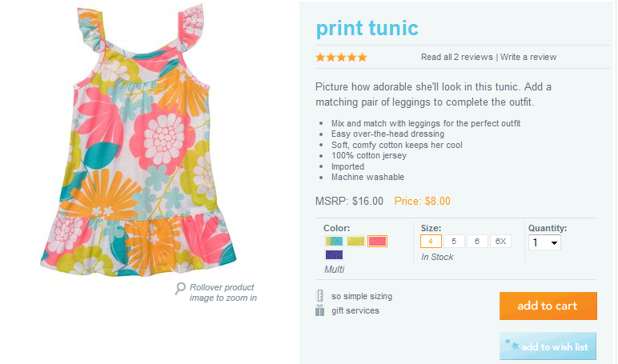Select size 5
The width and height of the screenshot is (618, 364).
click(454, 241)
